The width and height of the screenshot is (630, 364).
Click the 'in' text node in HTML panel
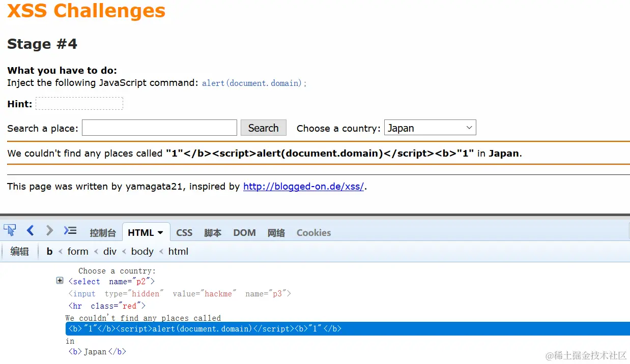(x=70, y=341)
